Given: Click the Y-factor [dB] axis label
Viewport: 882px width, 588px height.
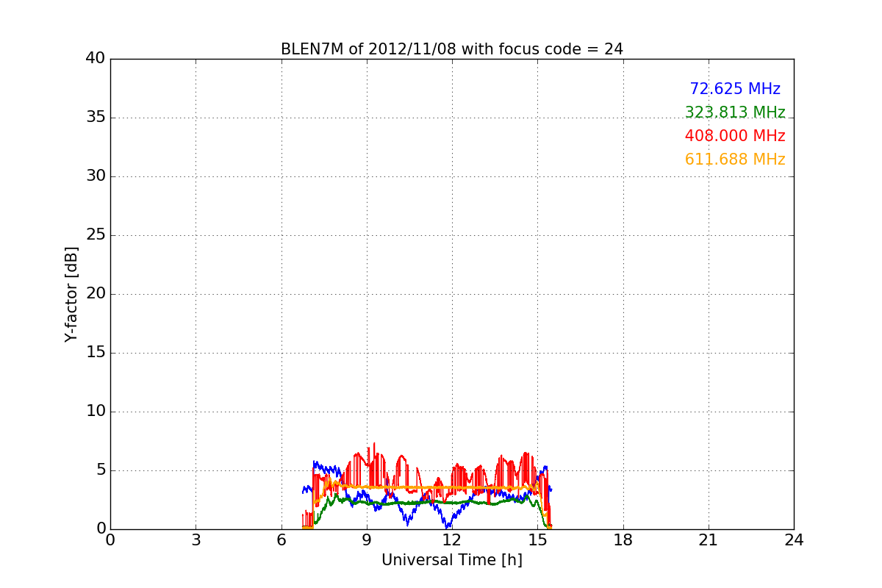Looking at the screenshot, I should (71, 294).
